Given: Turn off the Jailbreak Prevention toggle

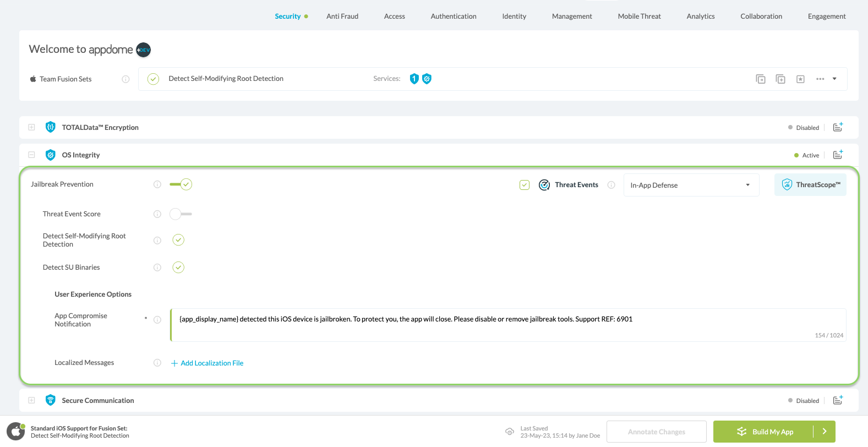Looking at the screenshot, I should [x=181, y=184].
